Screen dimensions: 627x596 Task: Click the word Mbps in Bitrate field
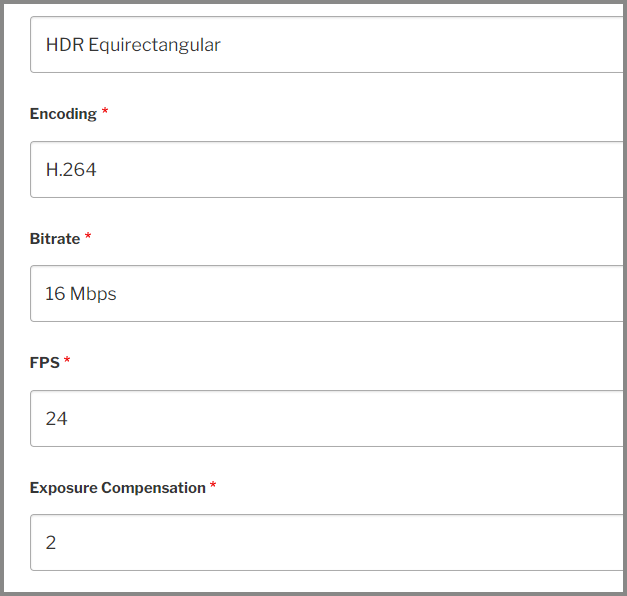(x=93, y=294)
